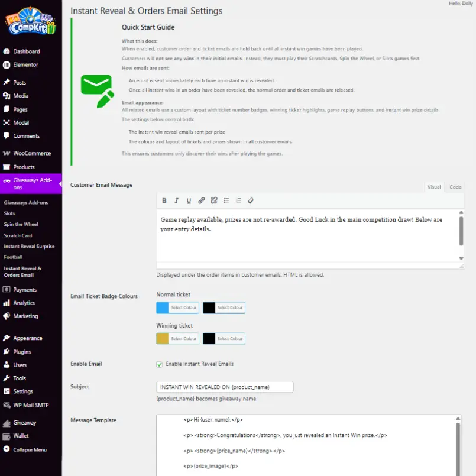The width and height of the screenshot is (476, 476).
Task: Switch to the Visual tab
Action: tap(434, 186)
